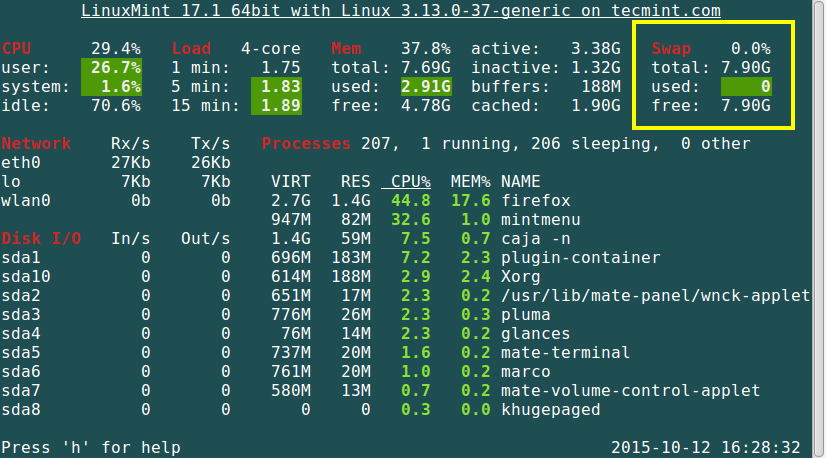
Task: Click the "Press 'h' for help" text
Action: tap(91, 447)
